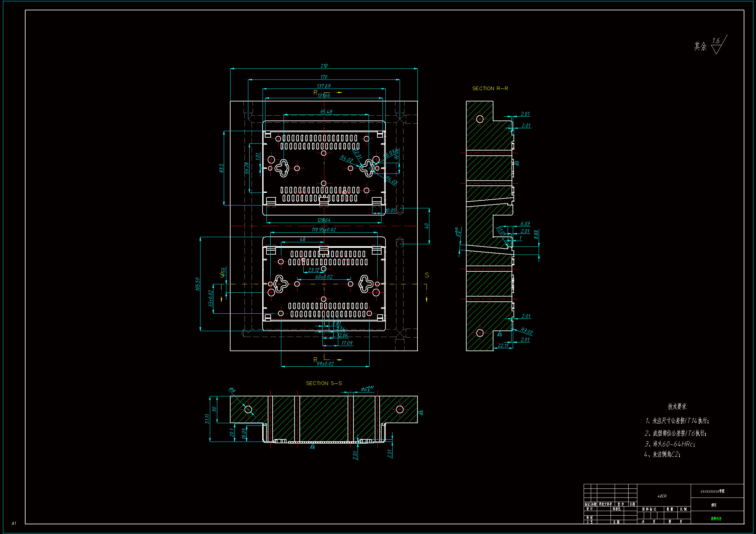Select the 图样标记 cell in title block
Image resolution: width=756 pixels, height=534 pixels.
(649, 509)
